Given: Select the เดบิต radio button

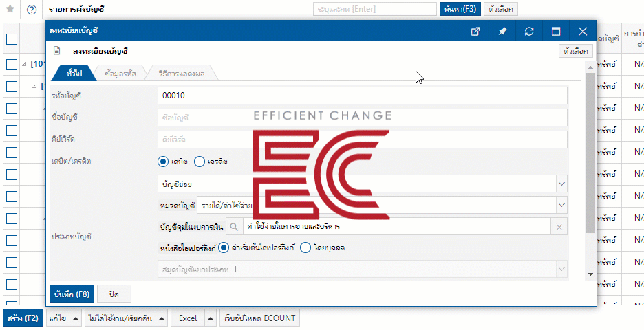Looking at the screenshot, I should [163, 162].
